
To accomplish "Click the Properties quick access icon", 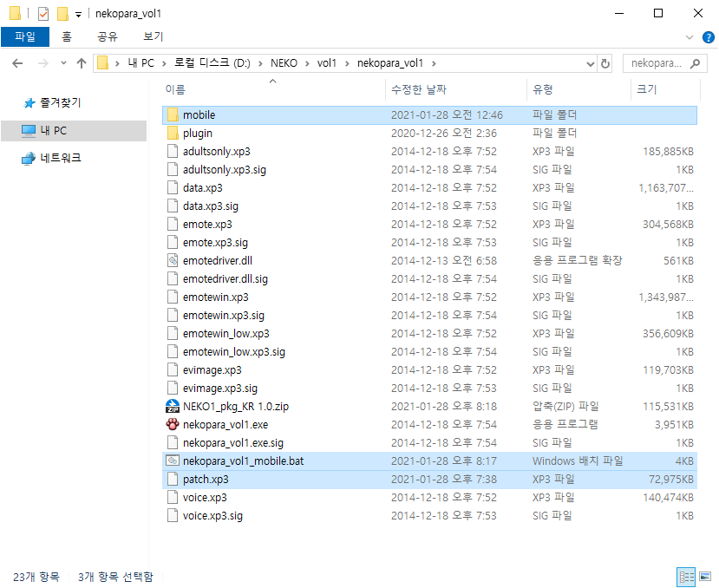I will click(x=43, y=14).
